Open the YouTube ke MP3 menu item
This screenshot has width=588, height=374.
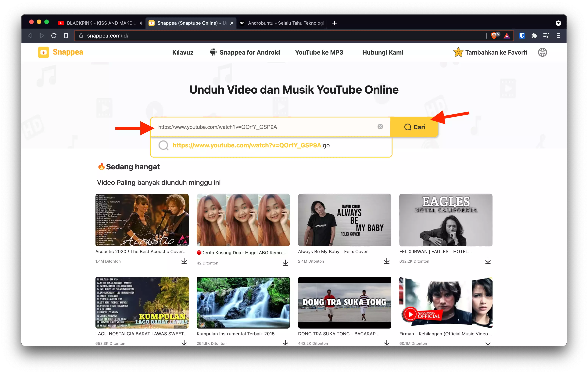tap(319, 52)
